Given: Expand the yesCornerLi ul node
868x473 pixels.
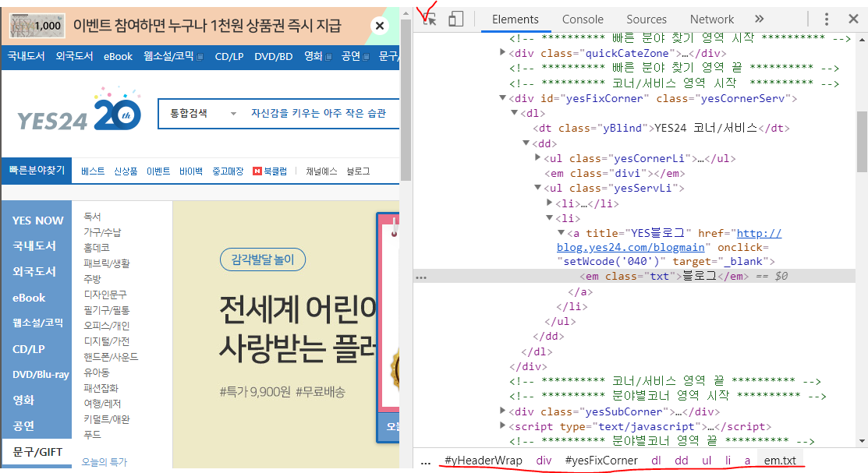Looking at the screenshot, I should (537, 157).
